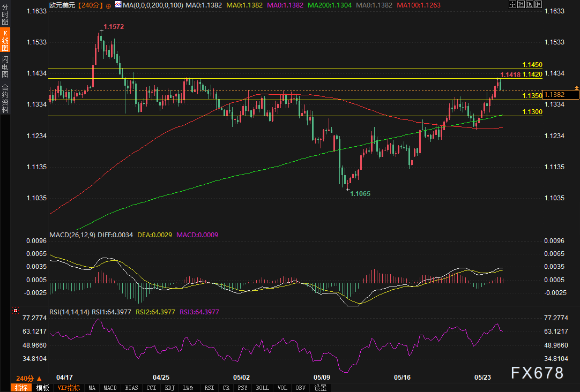Select the 模板 template tab
This screenshot has width=580, height=392.
pyautogui.click(x=43, y=388)
